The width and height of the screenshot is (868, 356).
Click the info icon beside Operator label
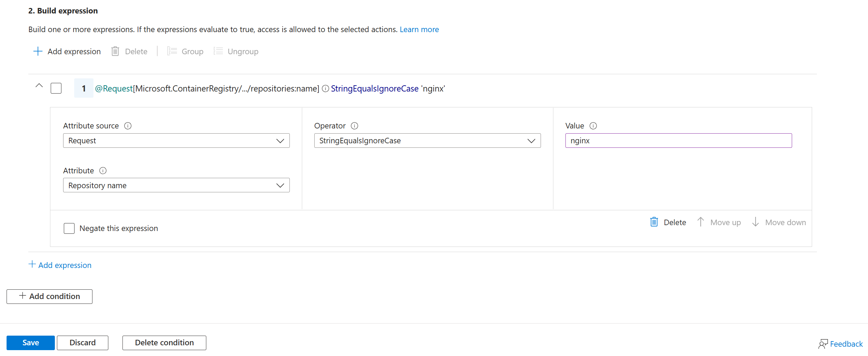point(355,126)
